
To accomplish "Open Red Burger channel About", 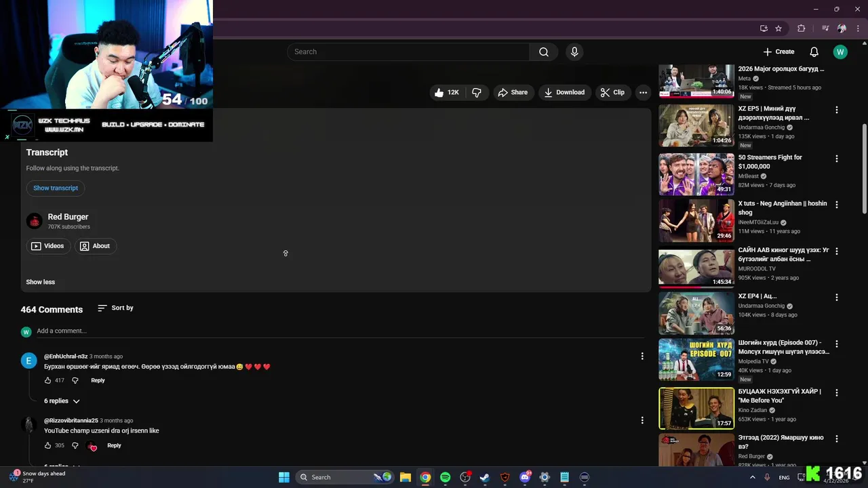I will [x=94, y=246].
